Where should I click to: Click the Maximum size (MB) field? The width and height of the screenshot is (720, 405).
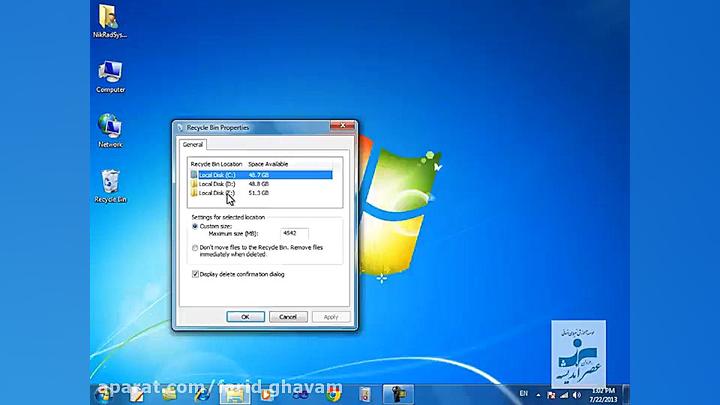pos(294,233)
